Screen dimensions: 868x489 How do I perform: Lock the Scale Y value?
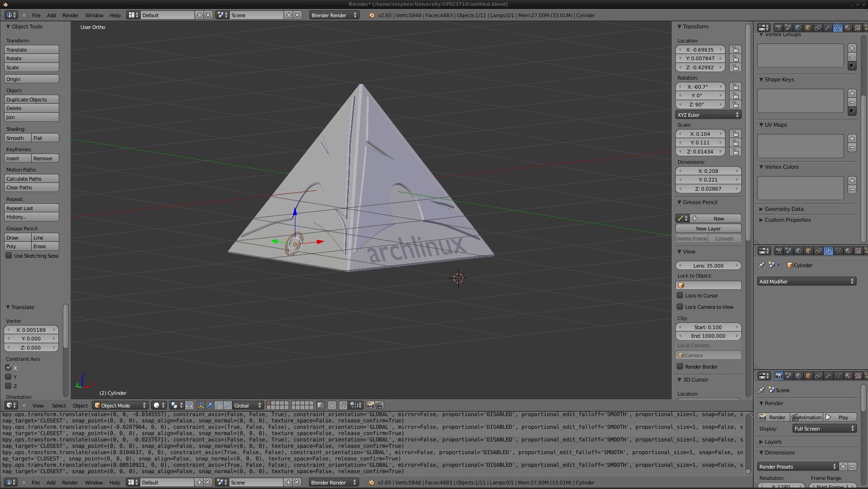point(735,143)
